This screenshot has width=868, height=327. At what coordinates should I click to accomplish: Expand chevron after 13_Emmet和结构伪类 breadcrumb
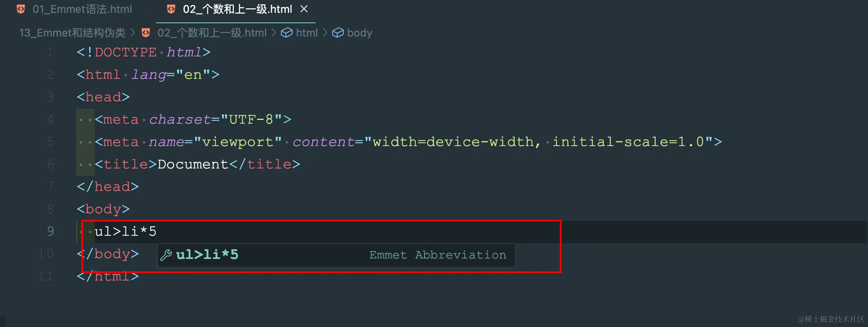(x=133, y=32)
